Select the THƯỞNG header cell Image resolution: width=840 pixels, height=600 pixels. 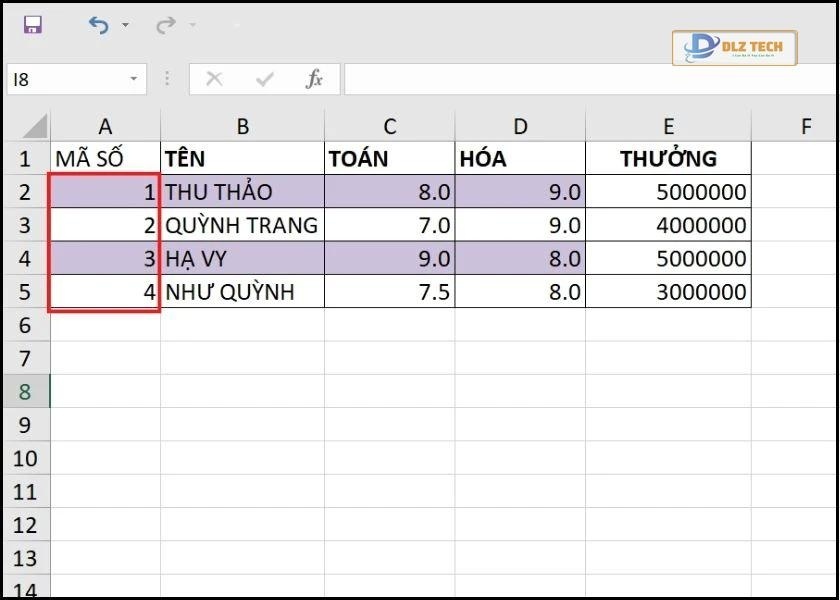668,158
